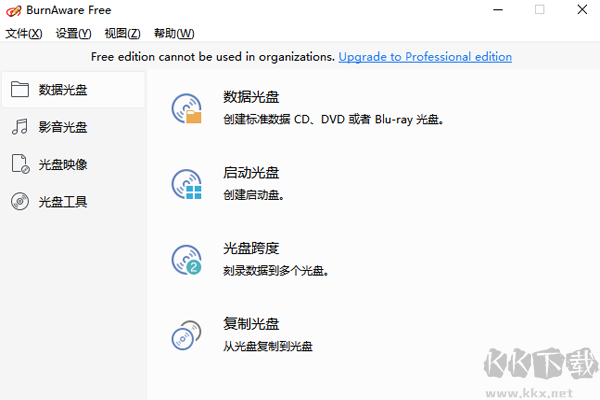This screenshot has height=400, width=600.
Task: Click the music note icon for 影音光盘
Action: (20, 127)
